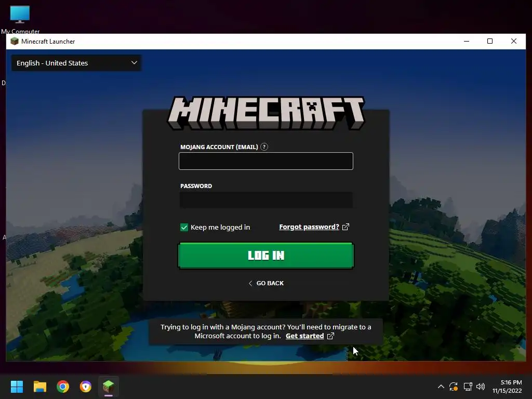Click the Minecraft Launcher title bar block icon

tap(14, 42)
